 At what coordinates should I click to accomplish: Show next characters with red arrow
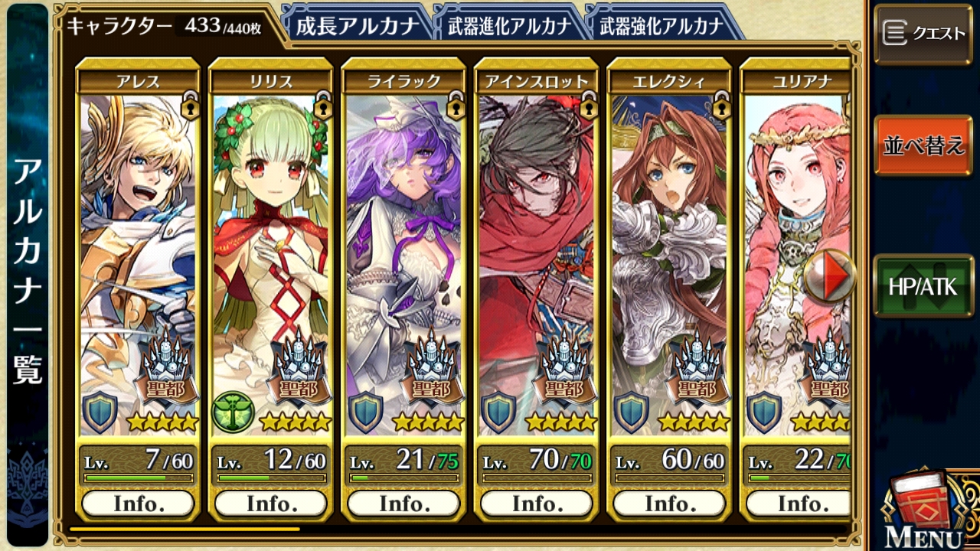[830, 275]
